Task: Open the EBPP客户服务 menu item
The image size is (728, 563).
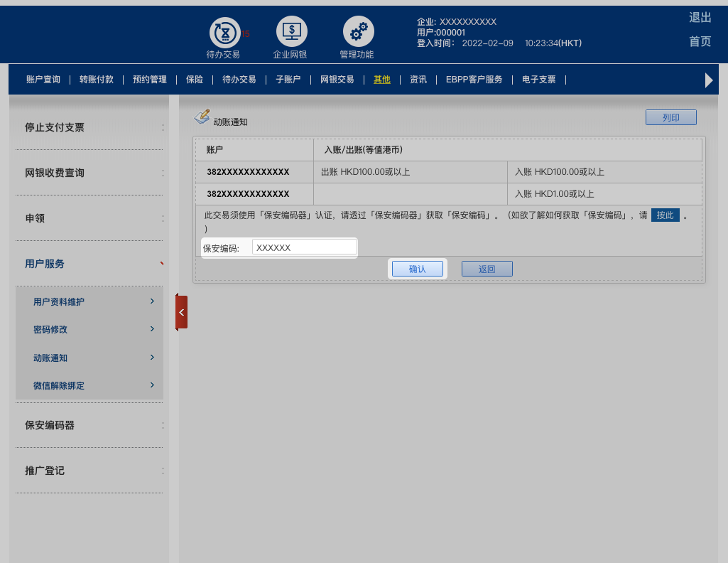Action: tap(474, 80)
